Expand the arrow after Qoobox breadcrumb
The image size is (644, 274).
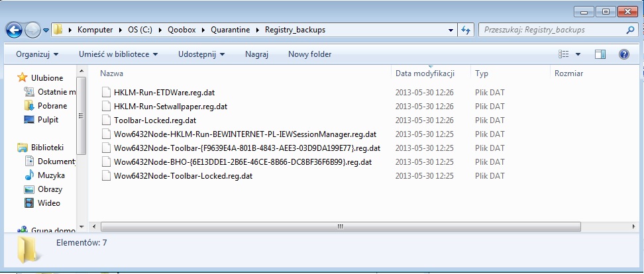[203, 30]
